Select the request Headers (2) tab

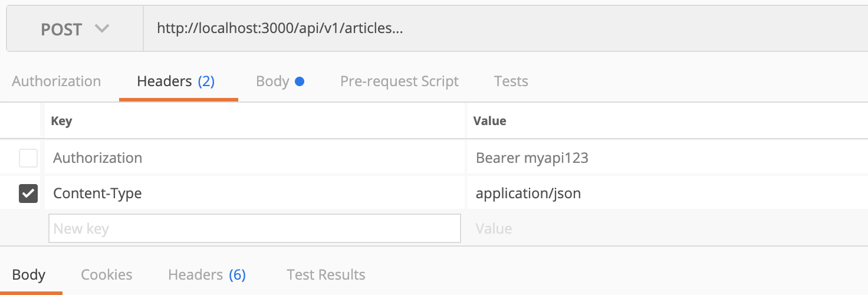point(176,81)
